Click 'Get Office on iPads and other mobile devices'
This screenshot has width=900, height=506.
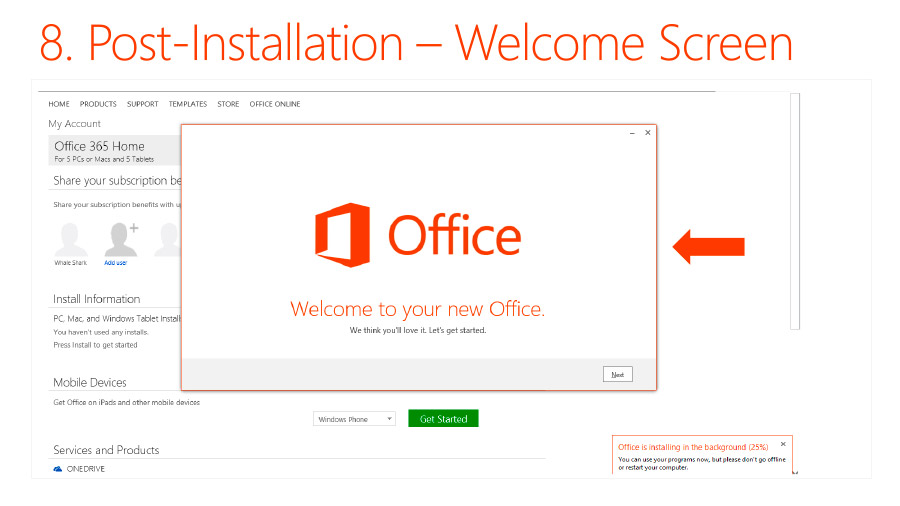[x=126, y=402]
